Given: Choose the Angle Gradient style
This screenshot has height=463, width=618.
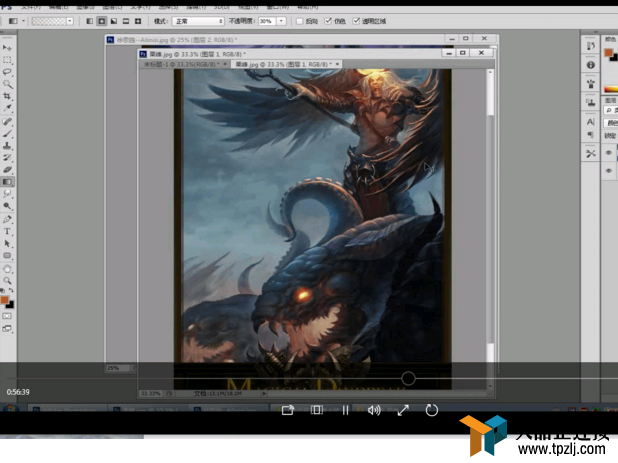Looking at the screenshot, I should [114, 21].
